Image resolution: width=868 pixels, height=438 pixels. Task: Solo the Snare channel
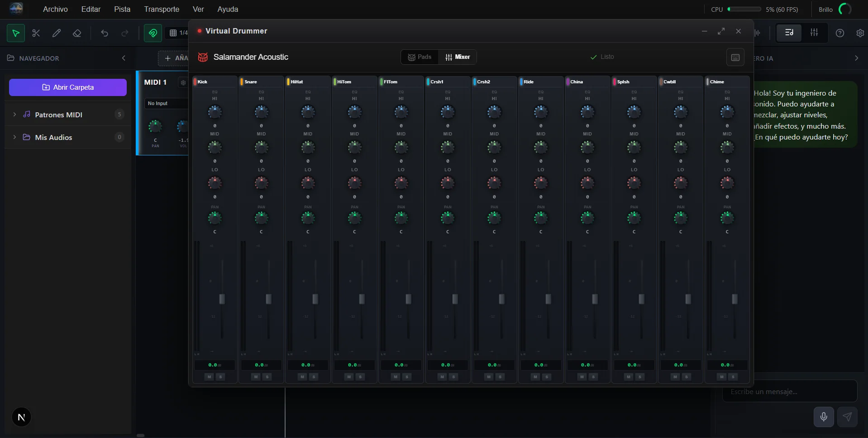[x=267, y=377]
